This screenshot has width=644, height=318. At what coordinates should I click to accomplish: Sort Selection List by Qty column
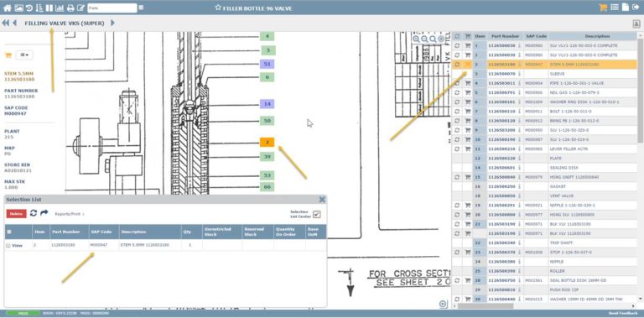[187, 232]
